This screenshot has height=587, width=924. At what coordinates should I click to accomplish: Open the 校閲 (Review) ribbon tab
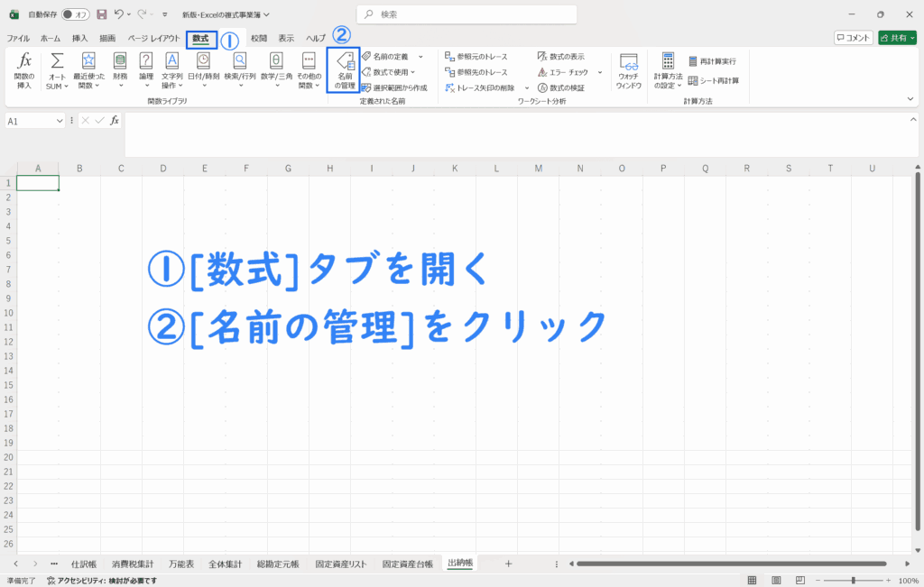click(259, 39)
